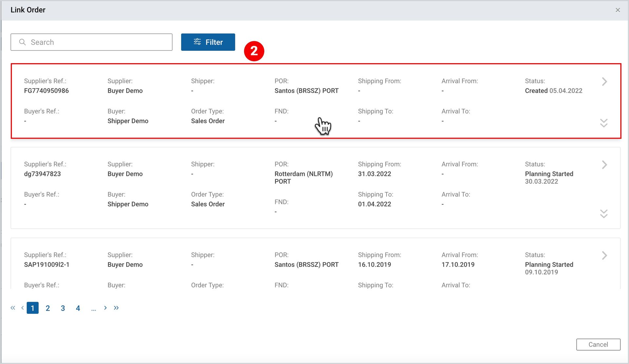Go to first page double-arrow icon
The image size is (629, 364).
(x=13, y=308)
